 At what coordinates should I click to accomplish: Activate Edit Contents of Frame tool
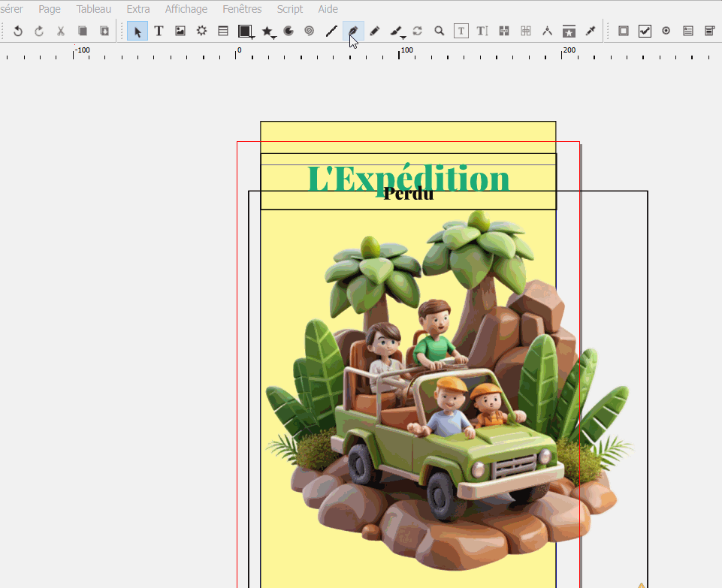[x=461, y=31]
